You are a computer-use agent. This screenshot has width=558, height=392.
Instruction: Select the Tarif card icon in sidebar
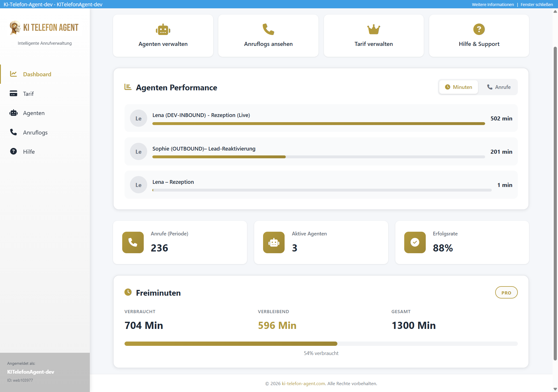click(x=13, y=93)
